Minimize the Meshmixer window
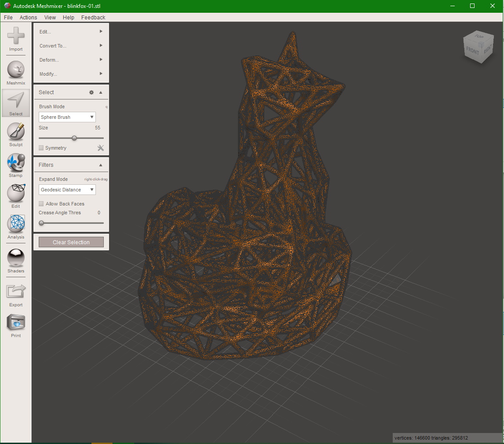Screen dimensions: 504x444 [453, 6]
